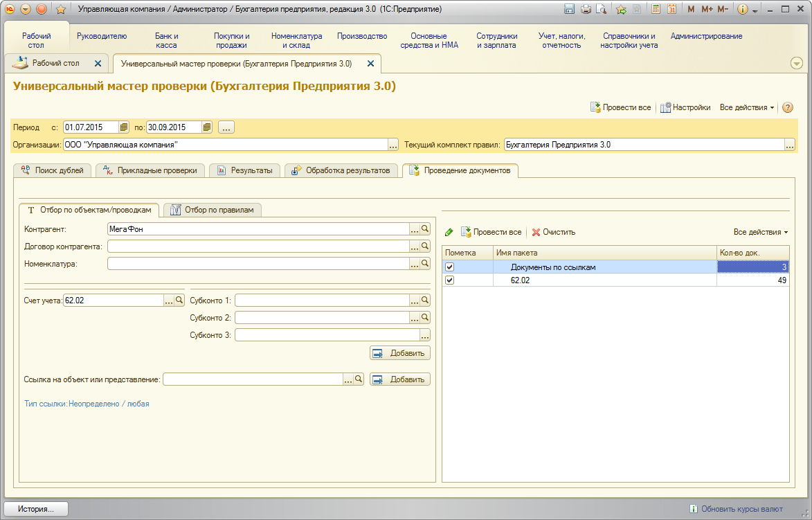Open the current rule set ellipsis button
This screenshot has width=812, height=520.
point(789,145)
